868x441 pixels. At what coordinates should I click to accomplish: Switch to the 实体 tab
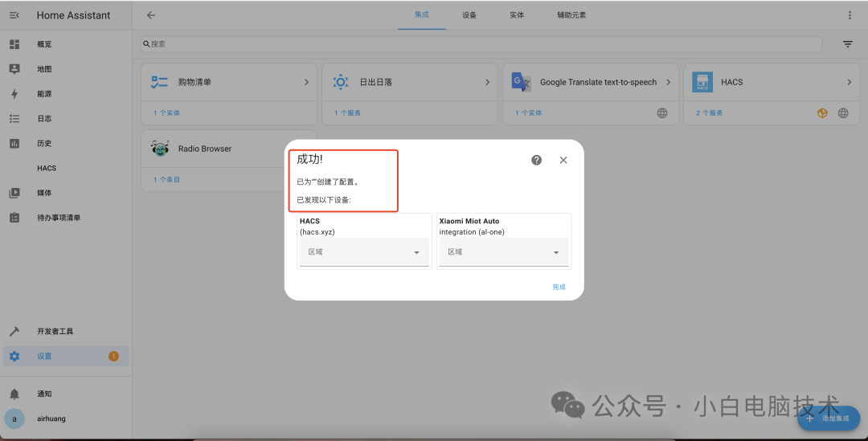coord(517,15)
